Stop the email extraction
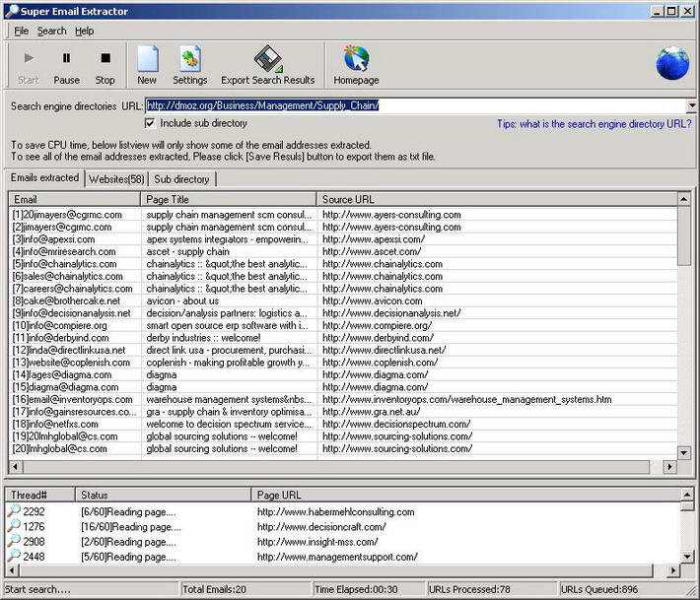The image size is (700, 600). click(x=105, y=65)
